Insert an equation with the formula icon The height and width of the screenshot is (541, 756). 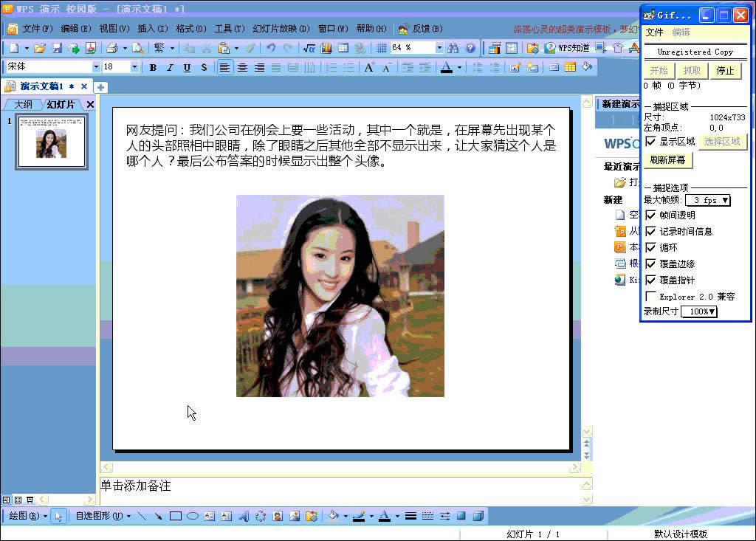[x=309, y=49]
